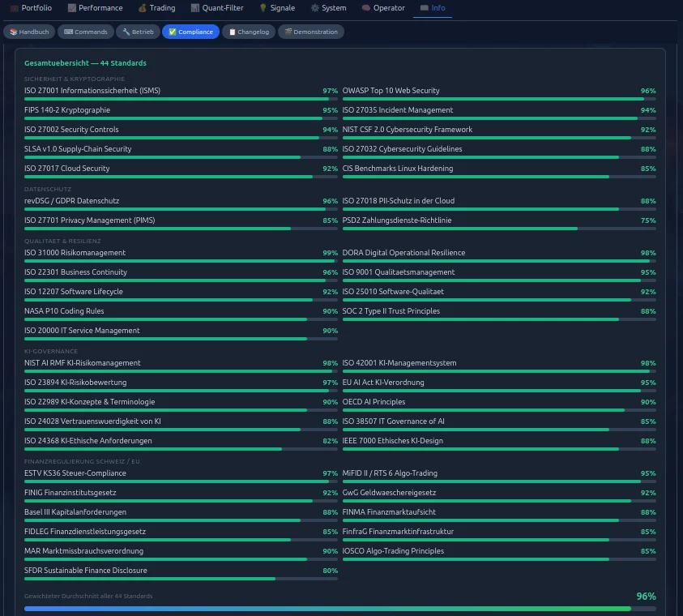Image resolution: width=683 pixels, height=616 pixels.
Task: Open the System tab
Action: tap(328, 8)
